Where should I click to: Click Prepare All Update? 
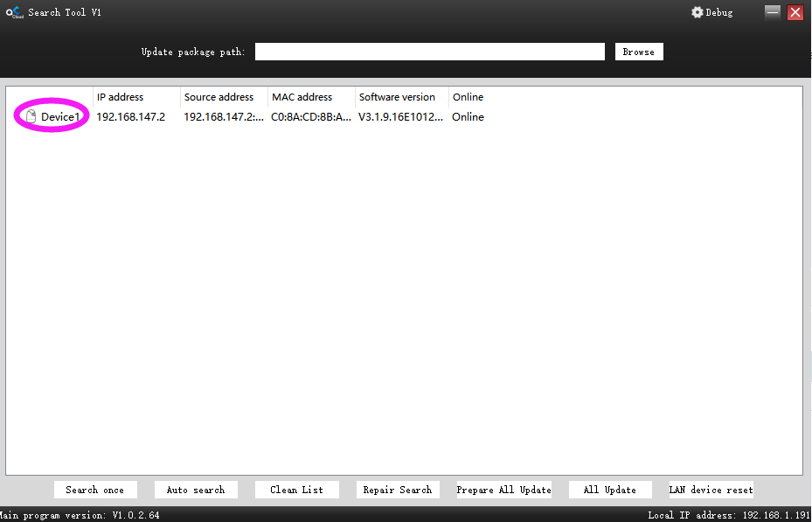pos(503,490)
